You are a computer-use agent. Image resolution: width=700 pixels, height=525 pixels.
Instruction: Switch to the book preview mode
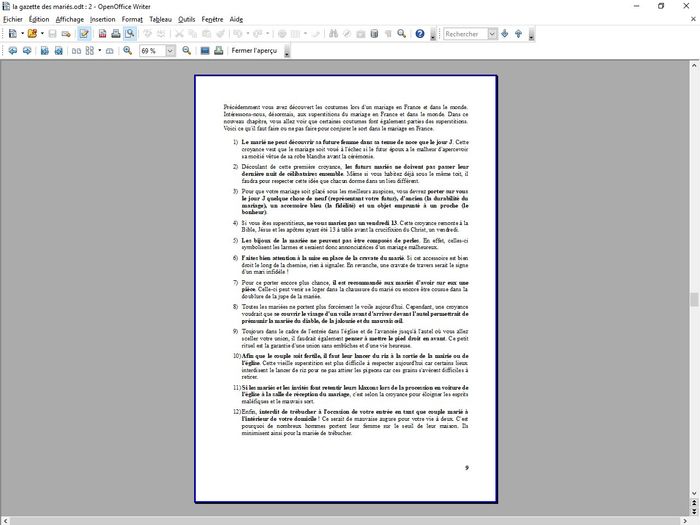pos(109,51)
